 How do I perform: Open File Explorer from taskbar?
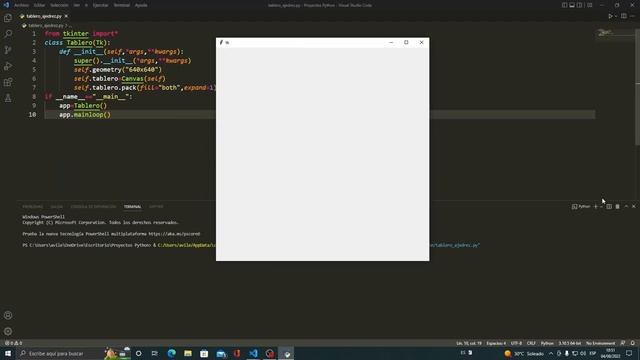188,353
